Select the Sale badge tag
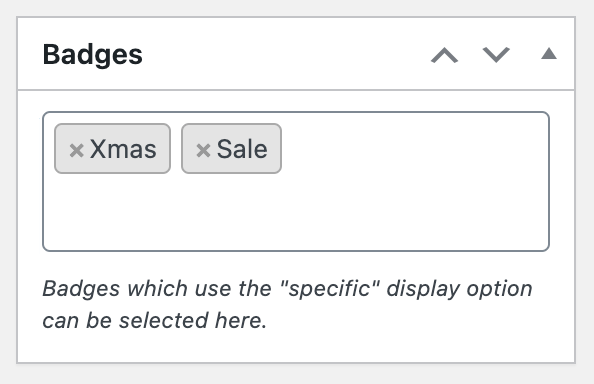The width and height of the screenshot is (594, 384). point(231,148)
